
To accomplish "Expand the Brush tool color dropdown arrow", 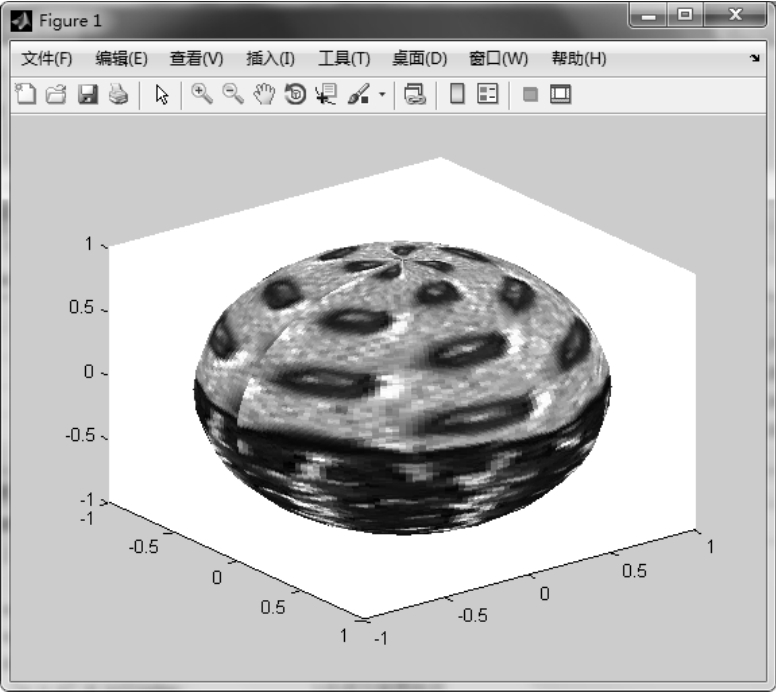I will pos(381,96).
